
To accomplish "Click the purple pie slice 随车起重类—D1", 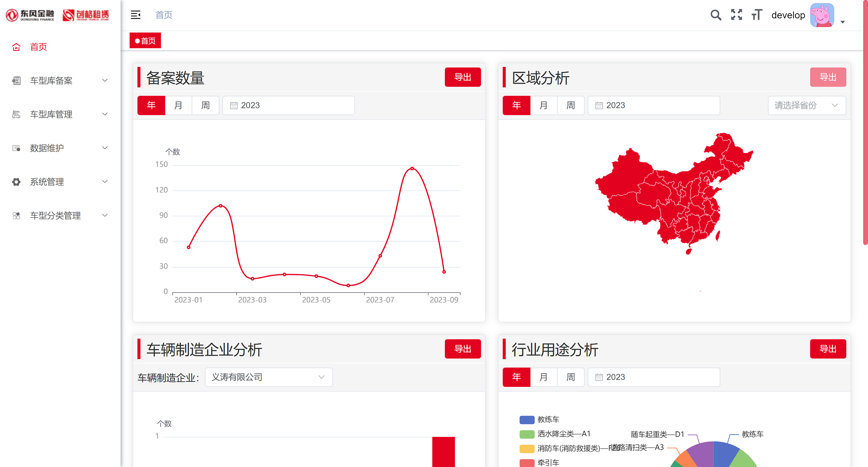I will (703, 454).
